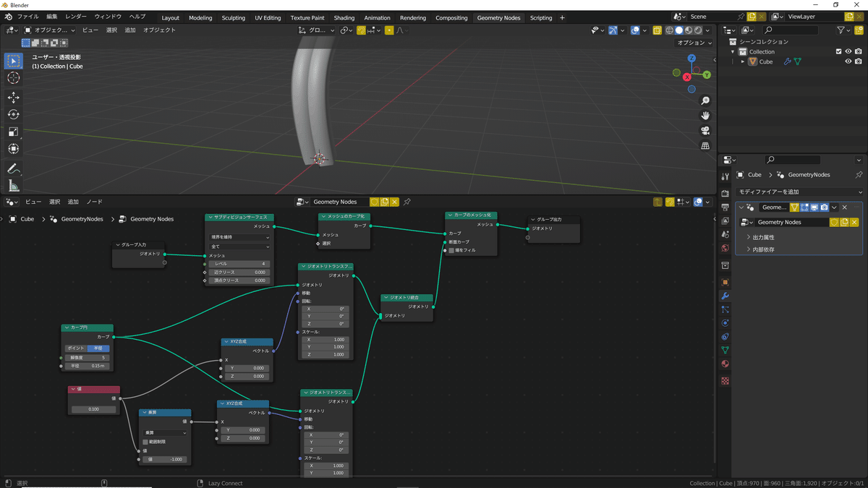
Task: Open the Scene properties tab
Action: tap(726, 235)
